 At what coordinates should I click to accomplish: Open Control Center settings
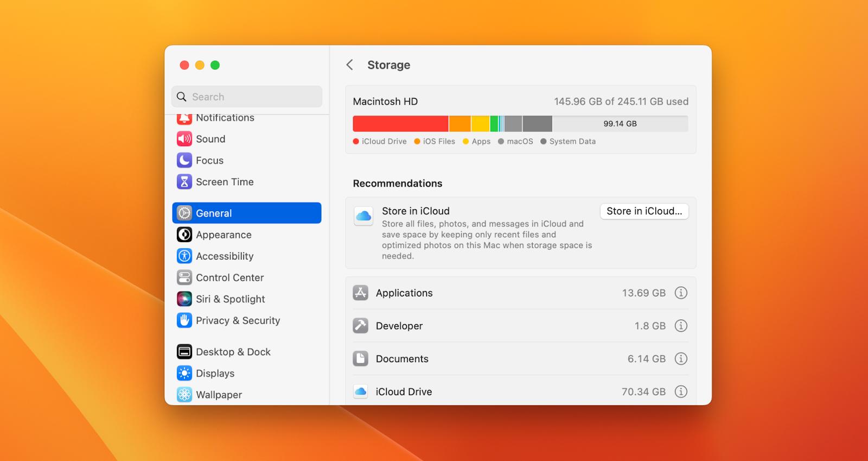pos(247,277)
